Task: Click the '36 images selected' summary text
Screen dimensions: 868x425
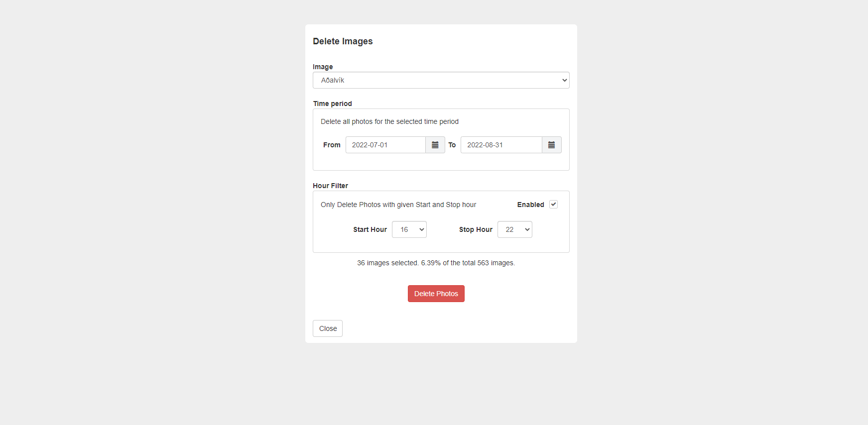Action: coord(436,263)
